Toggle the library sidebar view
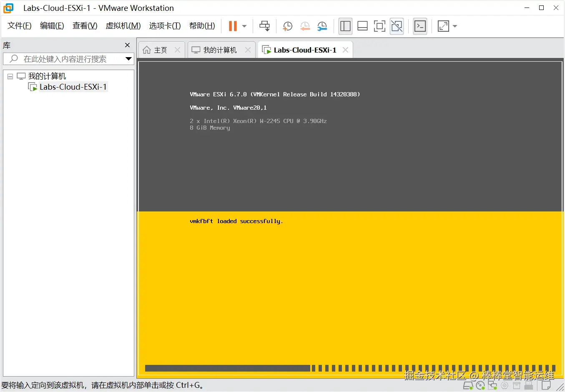This screenshot has width=565, height=392. 345,26
